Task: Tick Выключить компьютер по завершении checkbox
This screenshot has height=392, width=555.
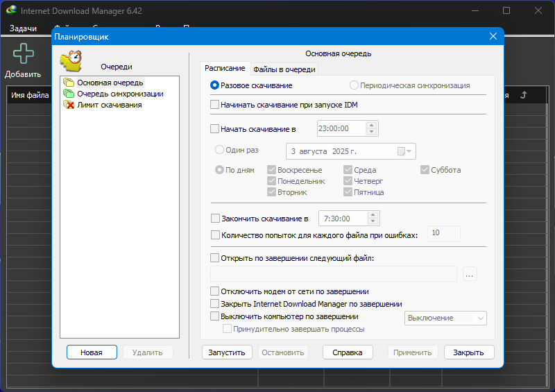Action: point(214,316)
